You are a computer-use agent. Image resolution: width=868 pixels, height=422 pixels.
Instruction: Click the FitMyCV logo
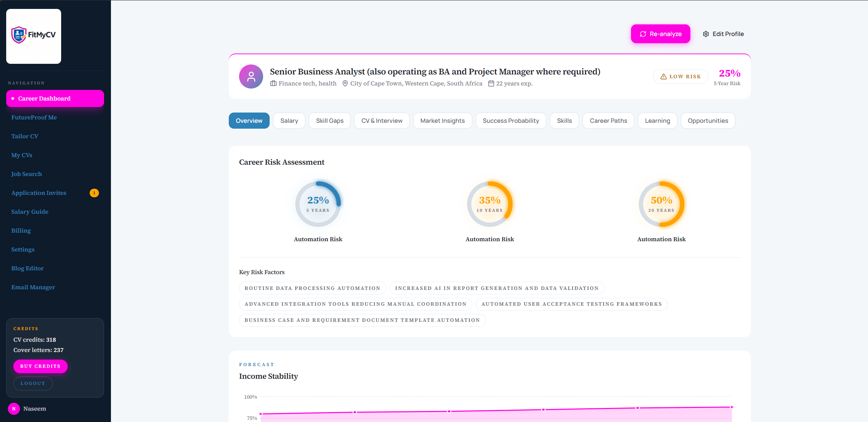(33, 36)
